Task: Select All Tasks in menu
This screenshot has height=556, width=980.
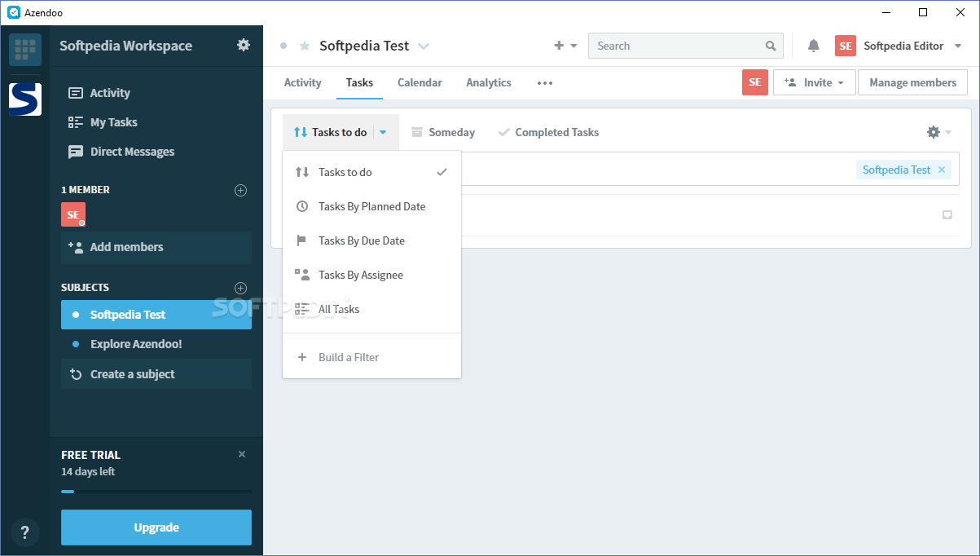Action: click(x=371, y=309)
